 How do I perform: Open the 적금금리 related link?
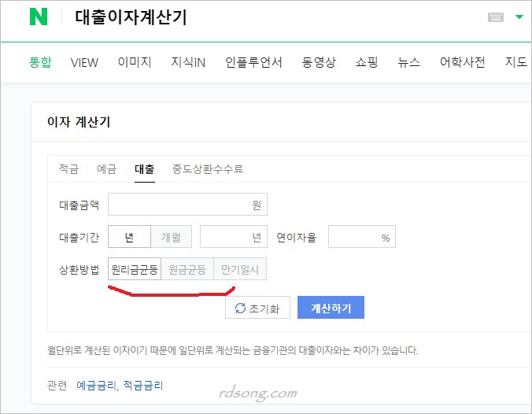[142, 386]
